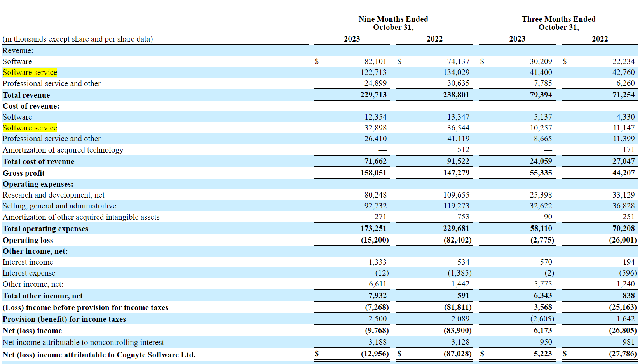Click the 2022 column header under Three Months
Screen dimensions: 640x364
[600, 39]
